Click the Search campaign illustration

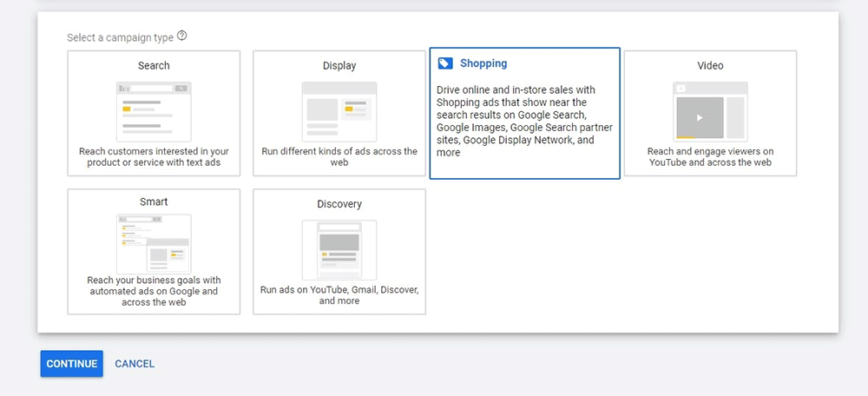(x=154, y=111)
